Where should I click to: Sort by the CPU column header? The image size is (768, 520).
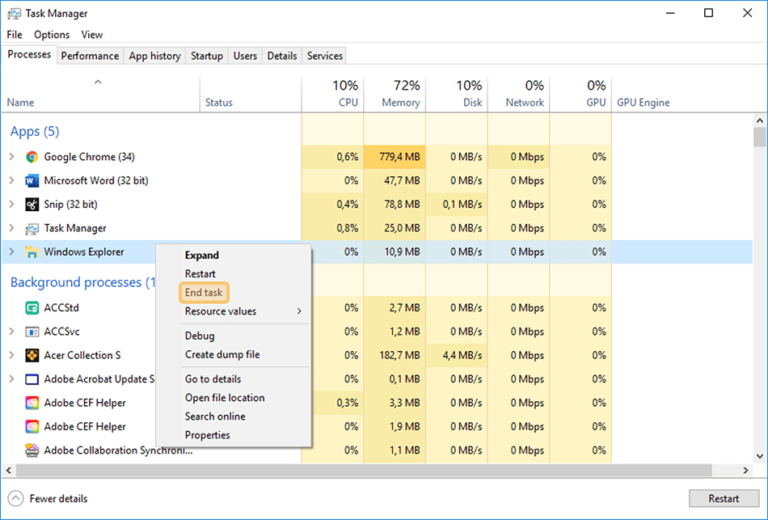[333, 95]
